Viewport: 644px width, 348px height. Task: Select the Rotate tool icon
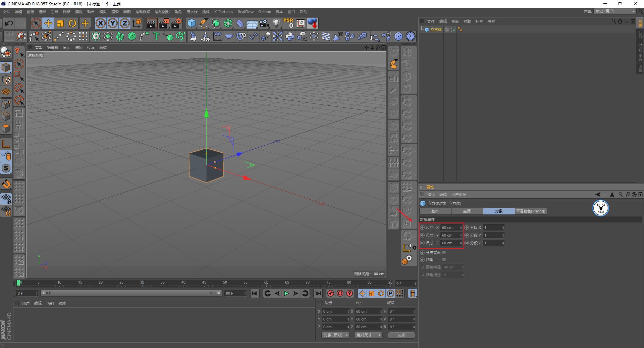72,23
